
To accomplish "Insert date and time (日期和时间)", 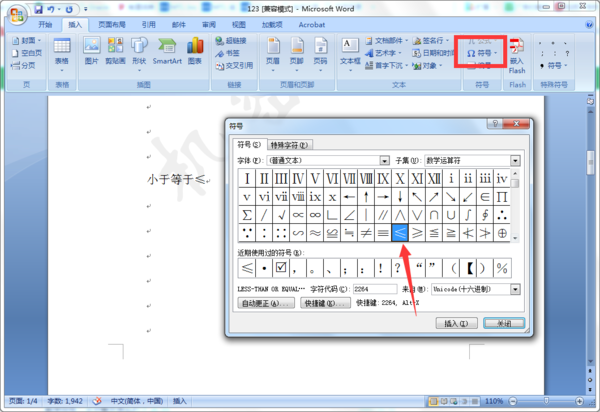I will click(435, 53).
